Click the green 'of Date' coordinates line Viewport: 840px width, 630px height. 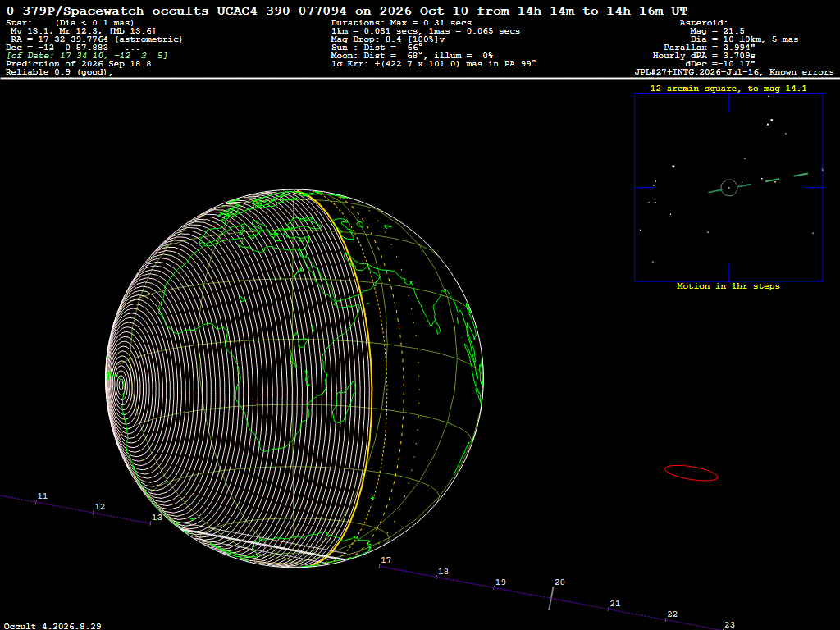87,56
